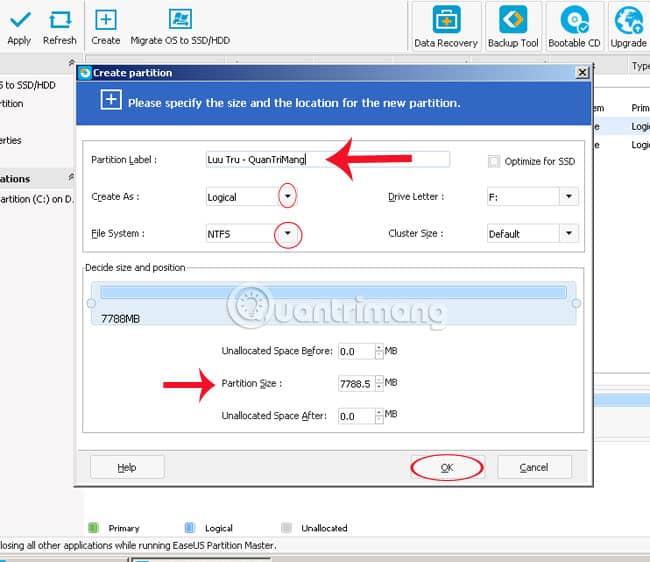Screen dimensions: 650x562
Task: Expand the Create As dropdown
Action: point(288,196)
